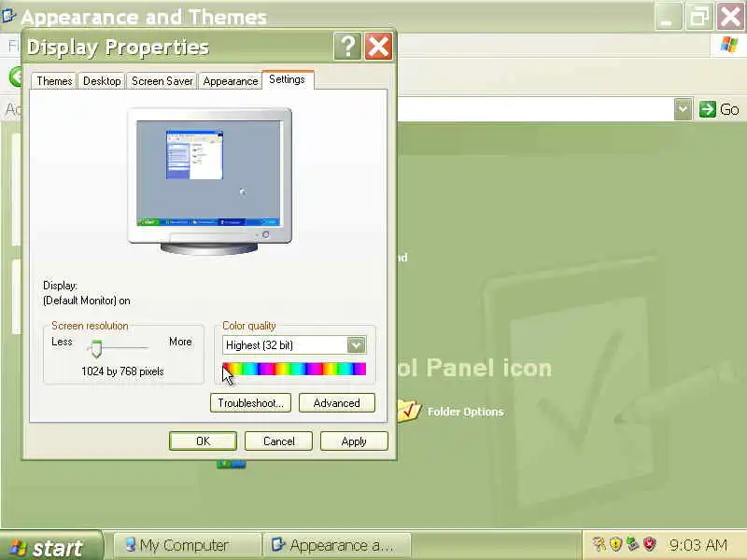Open the Screen Saver tab
The width and height of the screenshot is (747, 560).
point(162,81)
